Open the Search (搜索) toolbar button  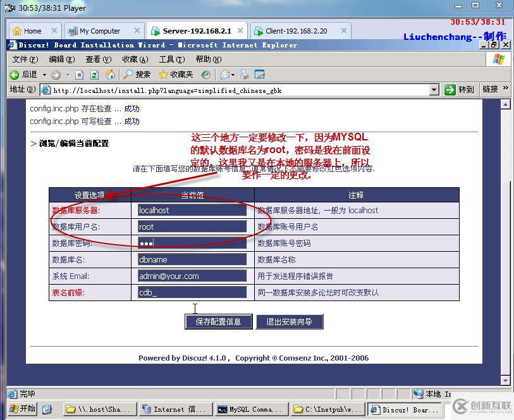(x=137, y=75)
